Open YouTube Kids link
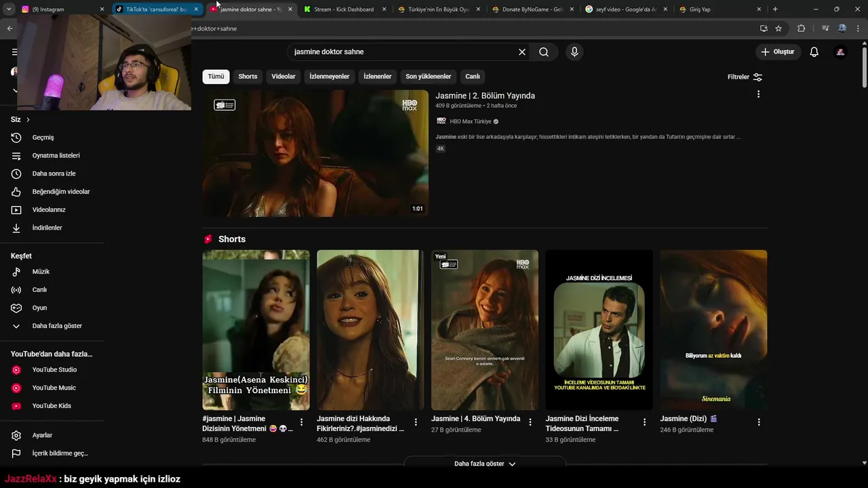Viewport: 868px width, 488px height. [x=52, y=406]
